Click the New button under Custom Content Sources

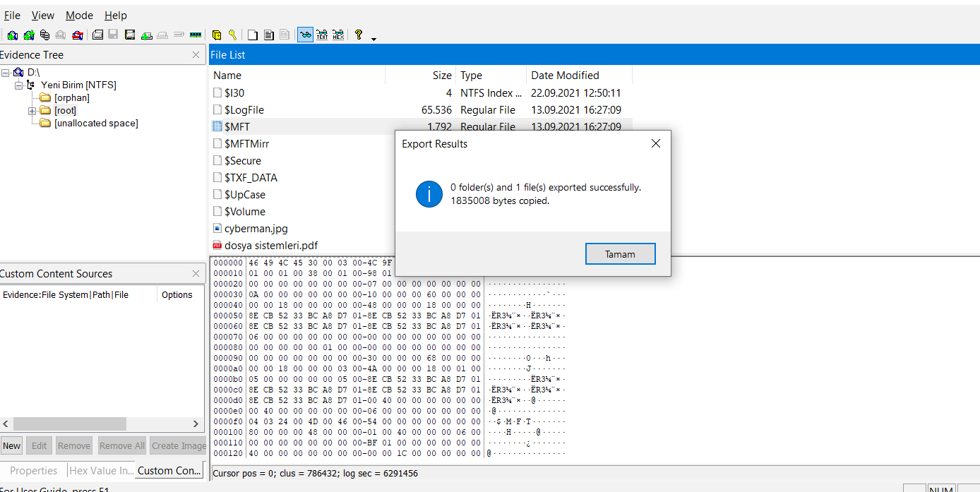[11, 445]
